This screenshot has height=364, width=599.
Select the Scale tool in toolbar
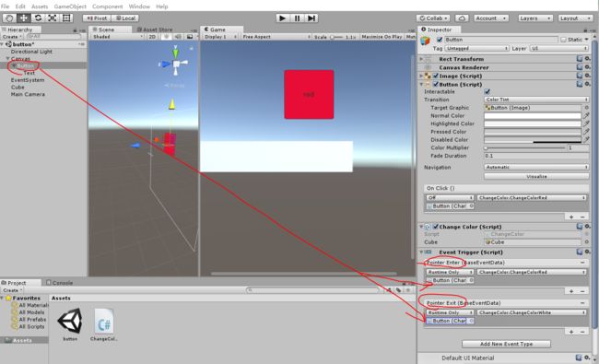click(53, 18)
